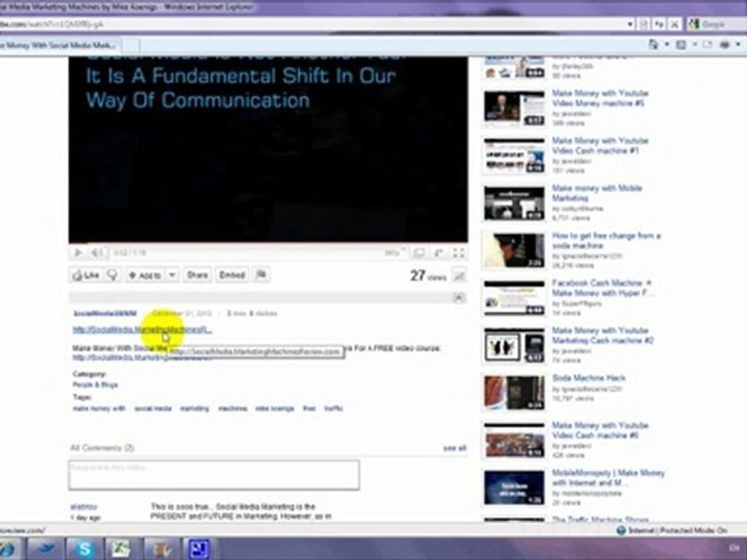
Task: Flag the video with the flag icon
Action: click(261, 275)
